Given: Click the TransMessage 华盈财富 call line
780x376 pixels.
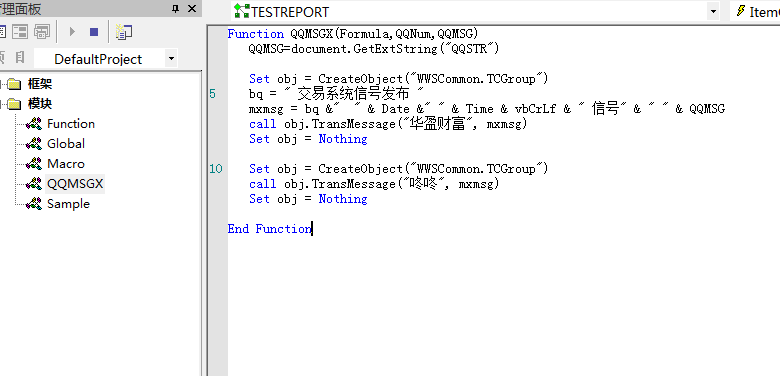Looking at the screenshot, I should coord(388,124).
